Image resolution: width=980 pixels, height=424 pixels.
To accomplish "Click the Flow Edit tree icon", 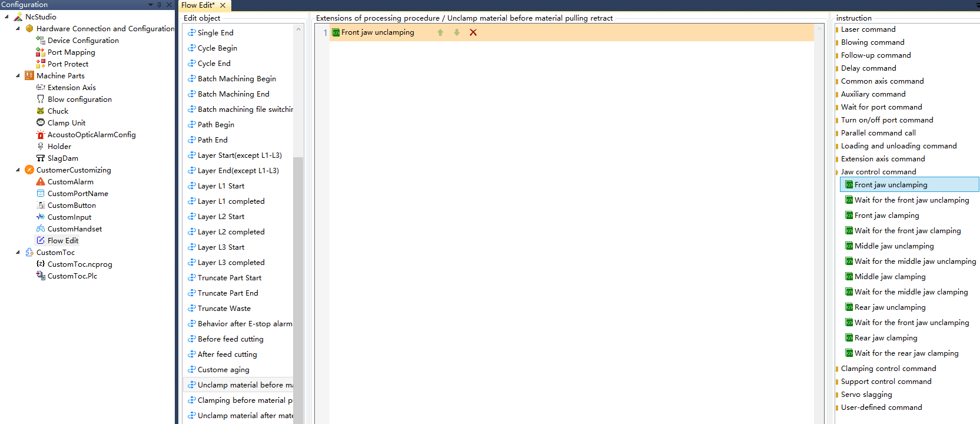I will (x=41, y=241).
